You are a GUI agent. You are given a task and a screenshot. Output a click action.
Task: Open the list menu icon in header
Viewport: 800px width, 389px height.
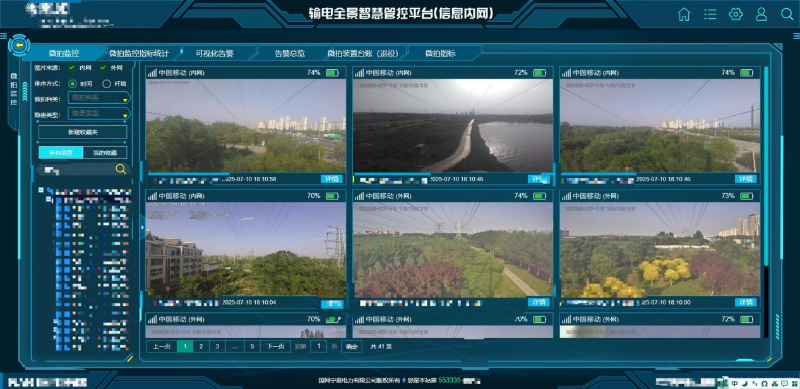pyautogui.click(x=710, y=14)
